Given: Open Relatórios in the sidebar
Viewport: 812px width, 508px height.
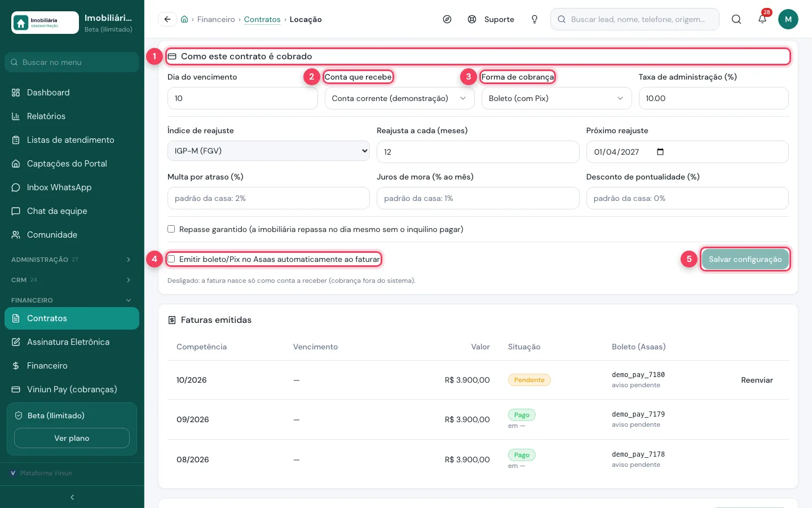Looking at the screenshot, I should point(72,116).
